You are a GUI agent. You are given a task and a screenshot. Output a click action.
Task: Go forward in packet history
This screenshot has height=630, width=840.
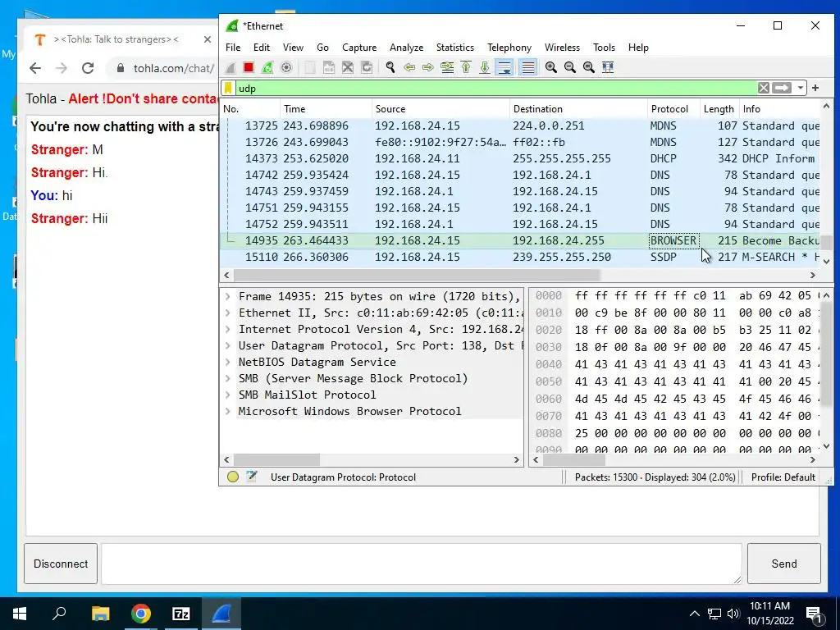[x=428, y=67]
